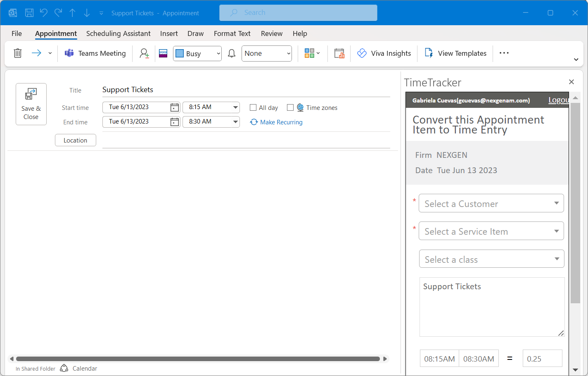Forward the appointment using arrow icon

coord(37,53)
